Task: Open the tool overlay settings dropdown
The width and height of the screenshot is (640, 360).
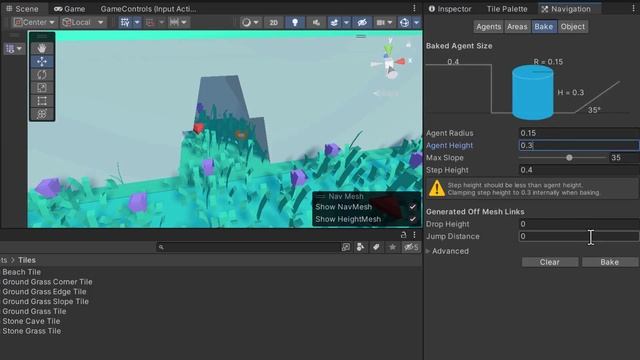Action: click(14, 49)
